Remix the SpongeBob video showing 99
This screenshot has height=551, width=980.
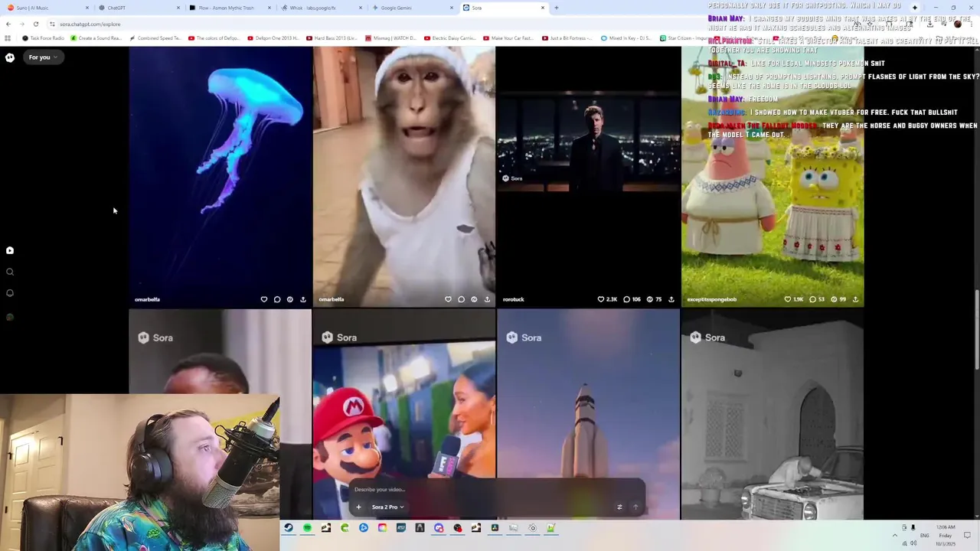[x=838, y=299]
